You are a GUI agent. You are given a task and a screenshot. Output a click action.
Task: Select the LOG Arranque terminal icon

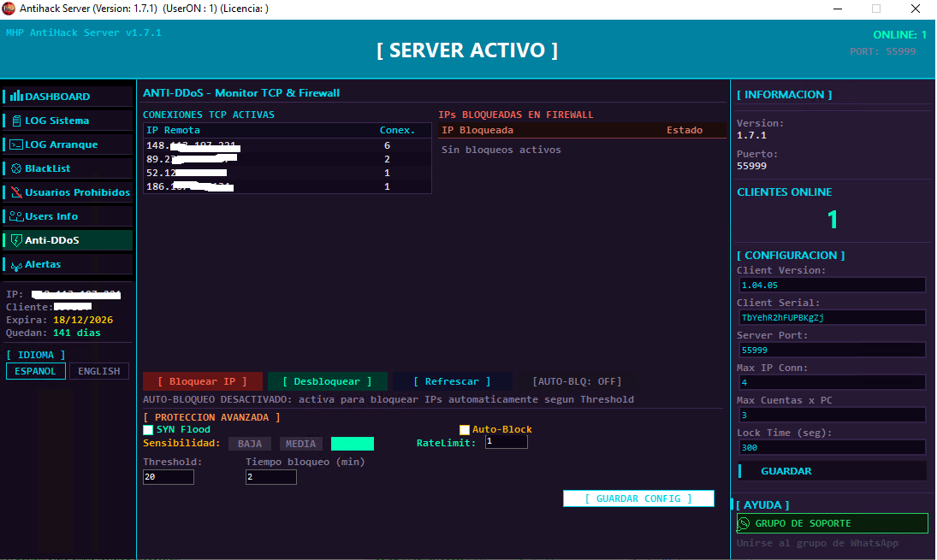pos(16,144)
